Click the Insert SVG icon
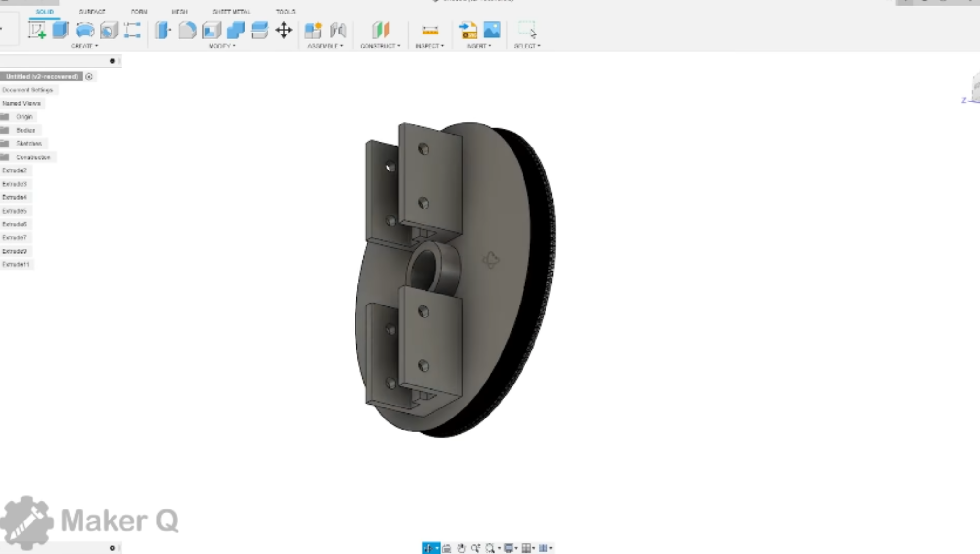The height and width of the screenshot is (554, 980). coord(468,30)
